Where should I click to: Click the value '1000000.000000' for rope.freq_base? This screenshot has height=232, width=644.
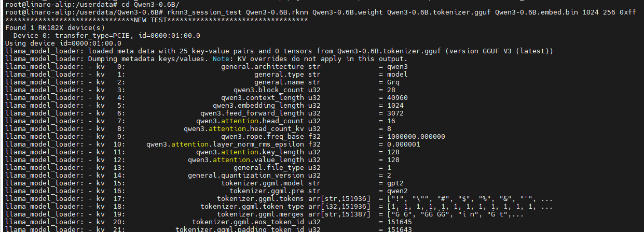[x=416, y=136]
